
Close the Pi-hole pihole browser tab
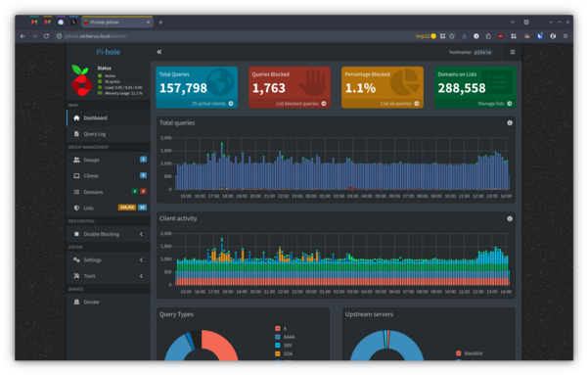(148, 23)
